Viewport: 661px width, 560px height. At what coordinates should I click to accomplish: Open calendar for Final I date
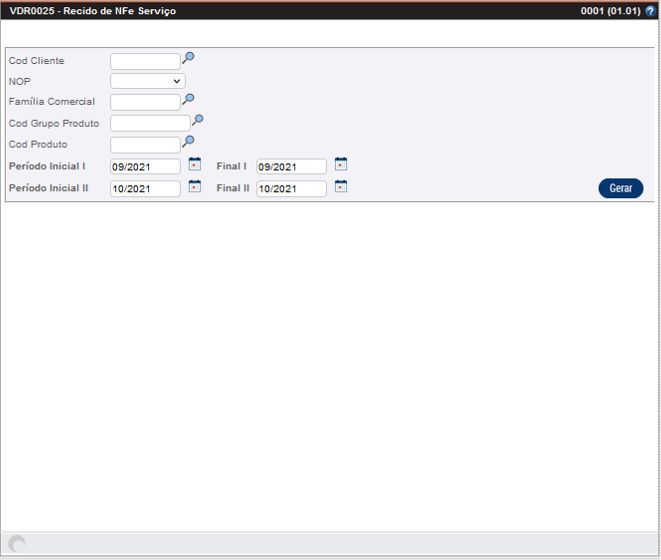(x=341, y=164)
